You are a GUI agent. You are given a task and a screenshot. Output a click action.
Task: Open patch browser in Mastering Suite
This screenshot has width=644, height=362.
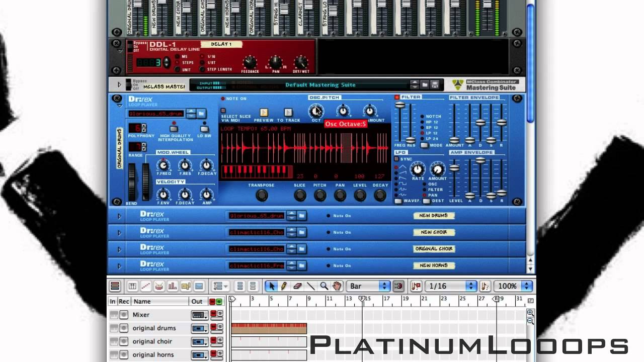tap(425, 85)
